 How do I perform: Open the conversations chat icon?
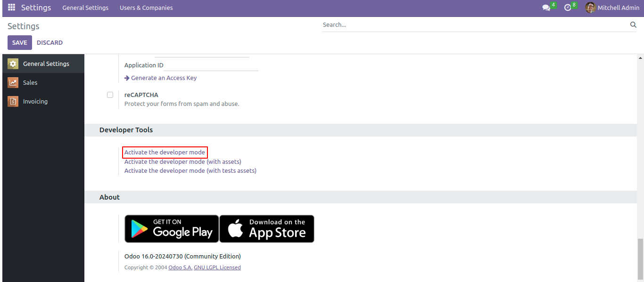[x=546, y=8]
